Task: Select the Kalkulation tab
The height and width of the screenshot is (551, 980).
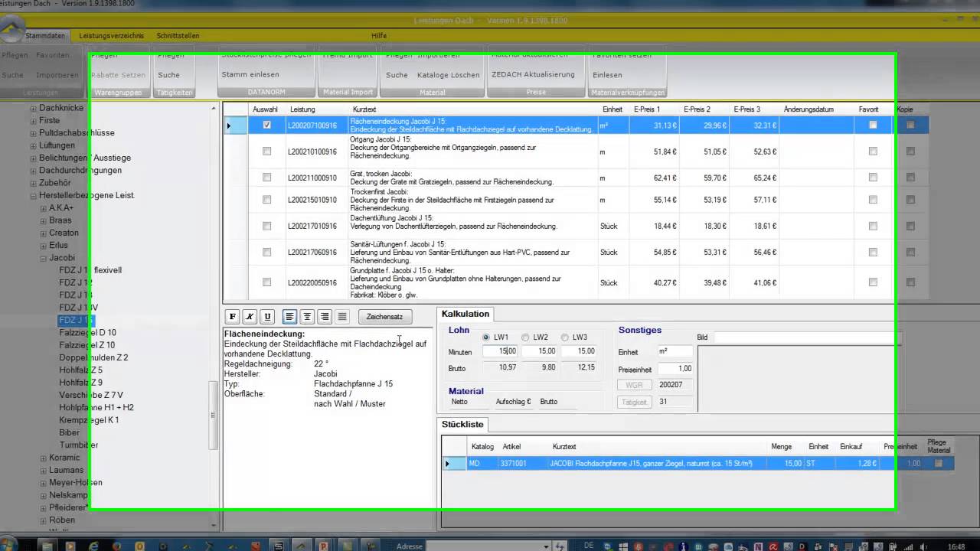Action: point(465,314)
